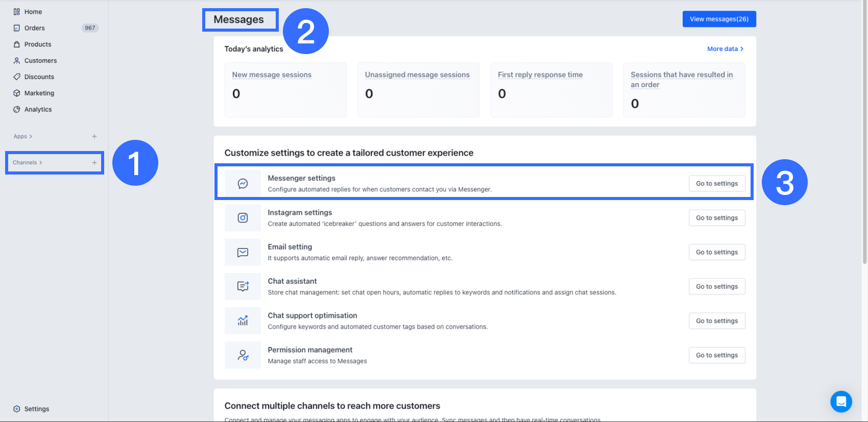Open the live chat support bubble
This screenshot has height=422, width=868.
click(x=841, y=401)
